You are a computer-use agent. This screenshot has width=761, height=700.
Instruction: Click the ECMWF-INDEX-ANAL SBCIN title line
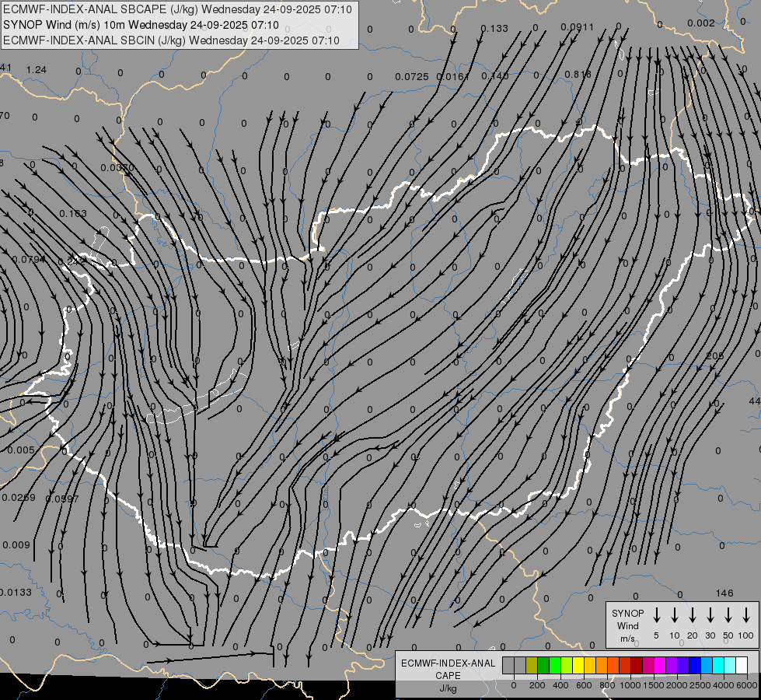pos(171,40)
